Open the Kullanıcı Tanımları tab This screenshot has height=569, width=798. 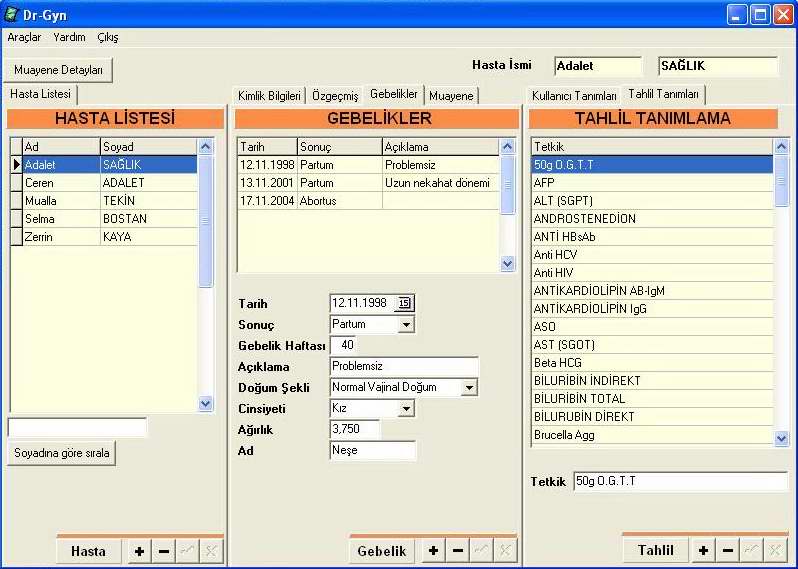[x=574, y=96]
